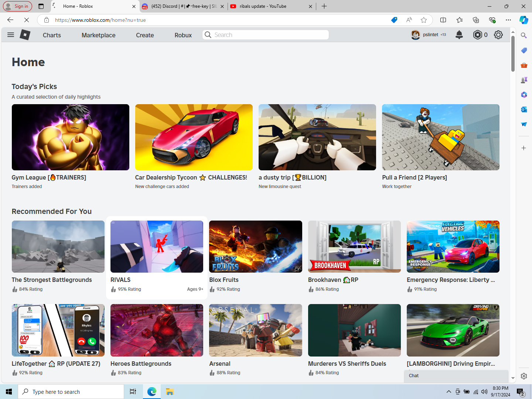Open split screen view

pyautogui.click(x=443, y=20)
